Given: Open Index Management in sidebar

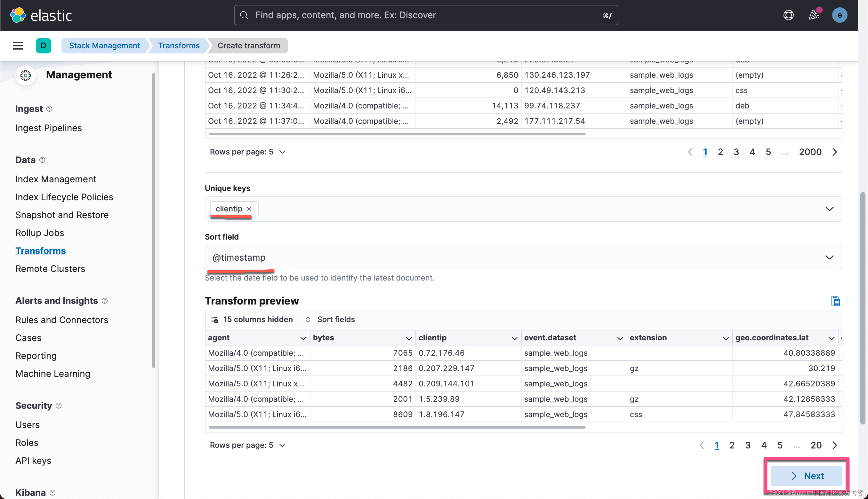Looking at the screenshot, I should 56,179.
